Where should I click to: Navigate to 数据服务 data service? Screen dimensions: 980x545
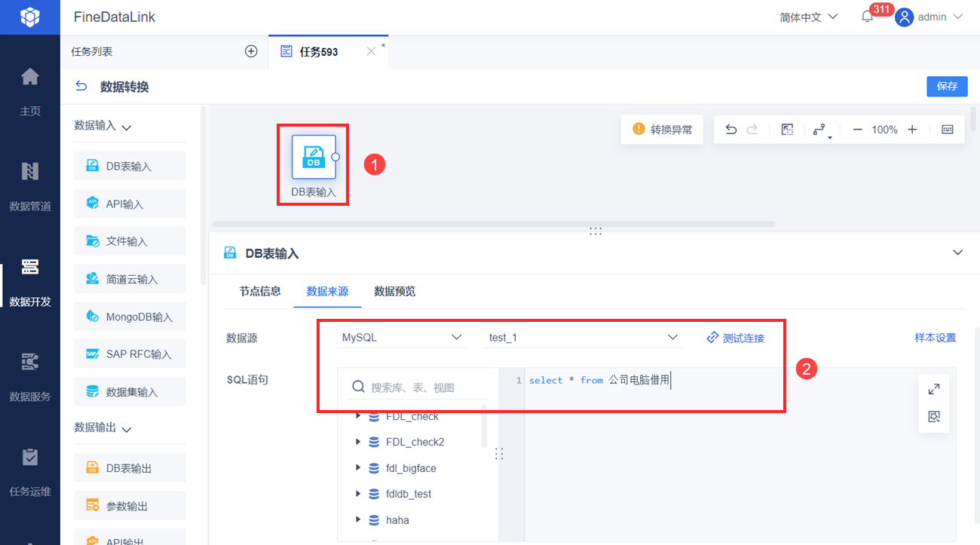click(30, 377)
